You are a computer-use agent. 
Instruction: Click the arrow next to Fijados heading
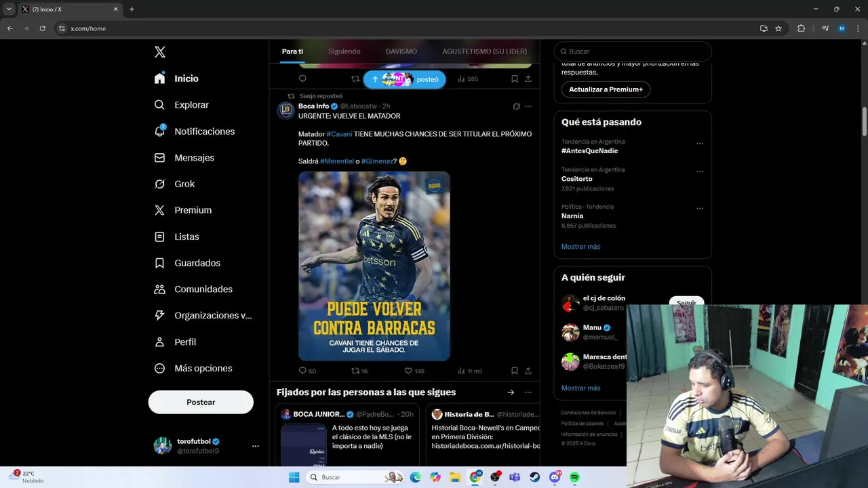click(511, 392)
